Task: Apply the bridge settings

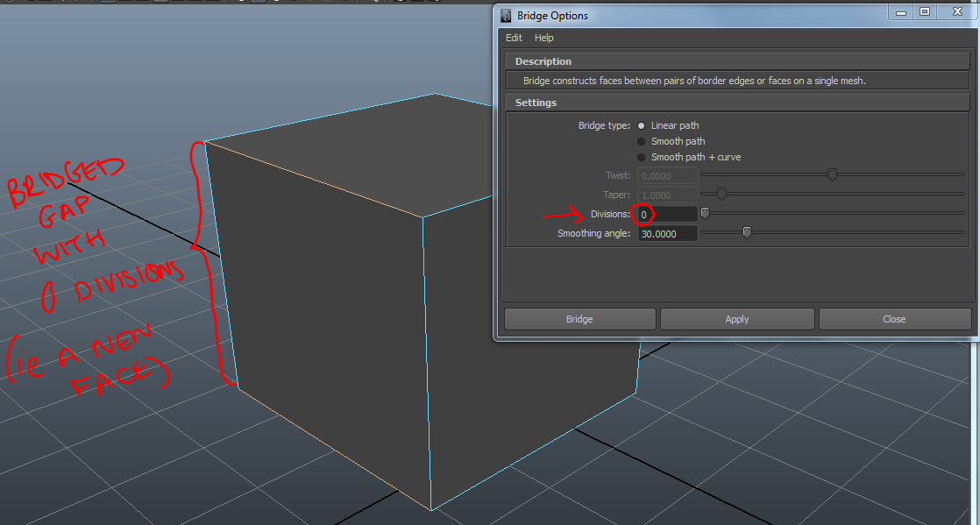Action: coord(736,318)
